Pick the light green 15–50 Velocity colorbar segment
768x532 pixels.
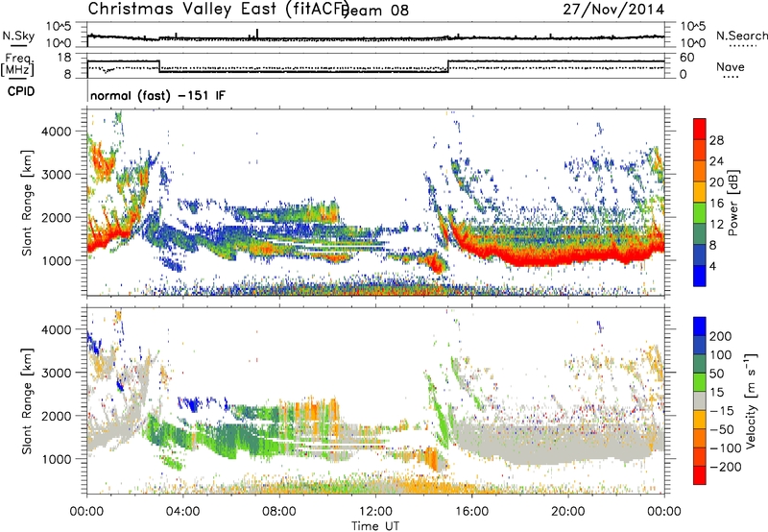pos(700,382)
